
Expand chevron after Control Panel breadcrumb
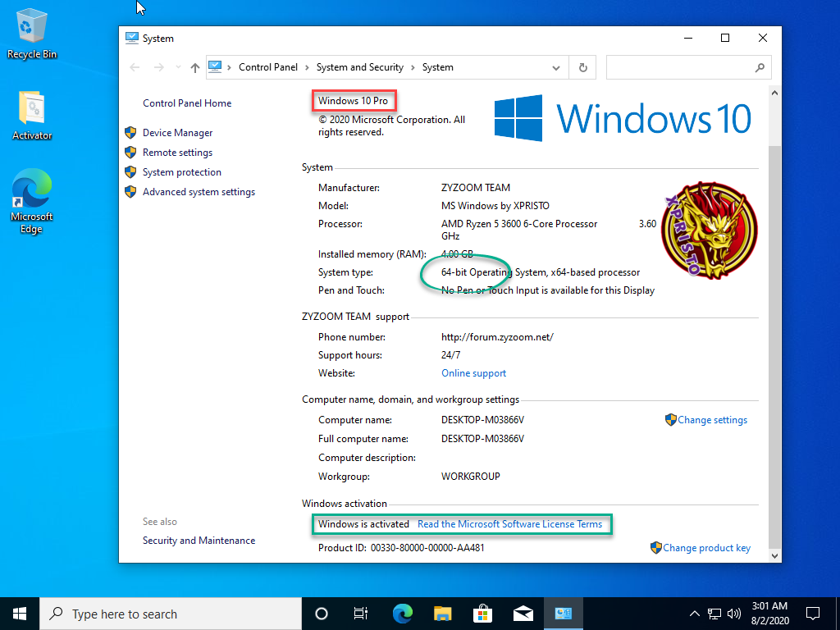pos(307,67)
